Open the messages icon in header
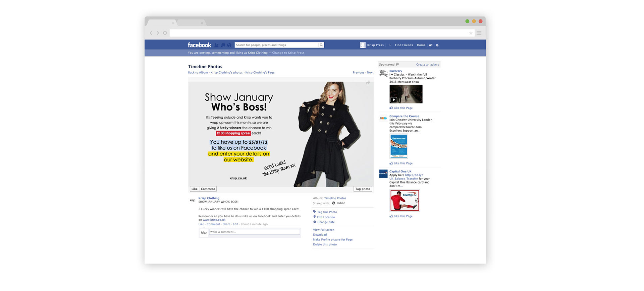This screenshot has height=291, width=644. (x=223, y=45)
